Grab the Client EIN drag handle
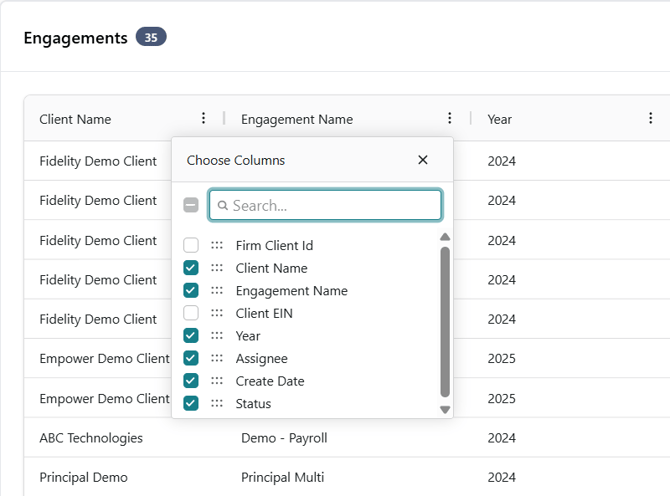 pos(217,313)
